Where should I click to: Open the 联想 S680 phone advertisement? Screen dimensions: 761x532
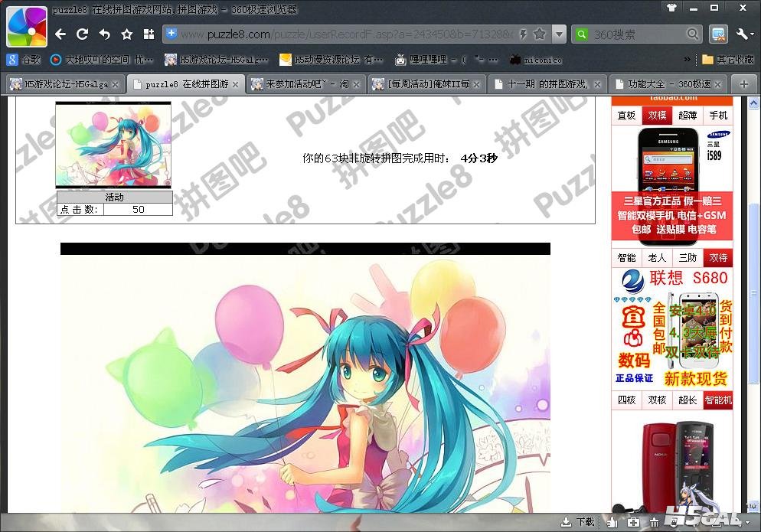coord(672,328)
